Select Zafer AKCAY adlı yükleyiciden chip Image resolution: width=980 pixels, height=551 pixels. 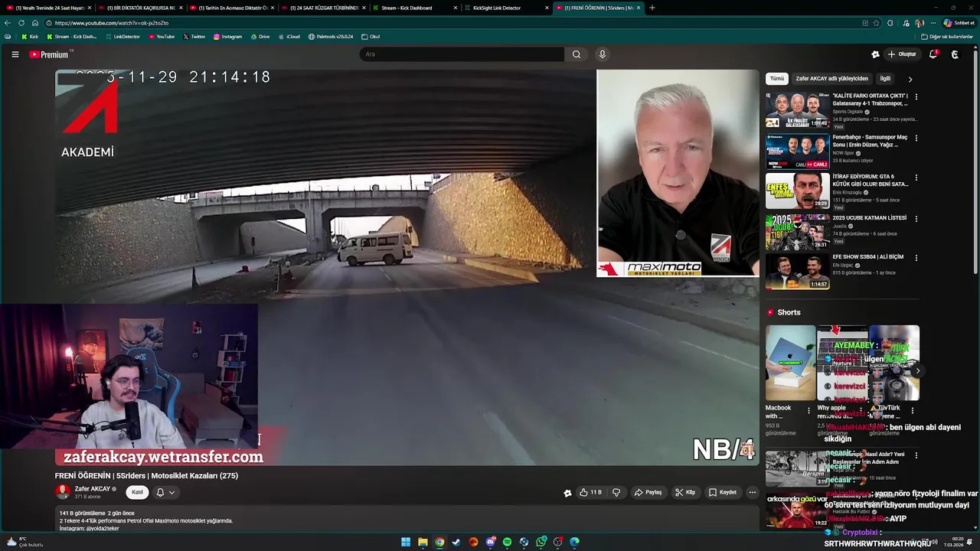coord(831,79)
